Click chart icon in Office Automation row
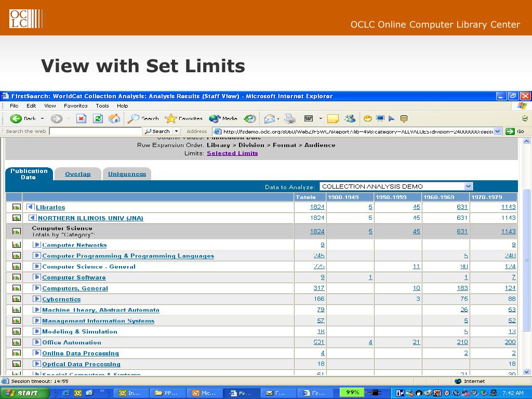 pos(16,342)
